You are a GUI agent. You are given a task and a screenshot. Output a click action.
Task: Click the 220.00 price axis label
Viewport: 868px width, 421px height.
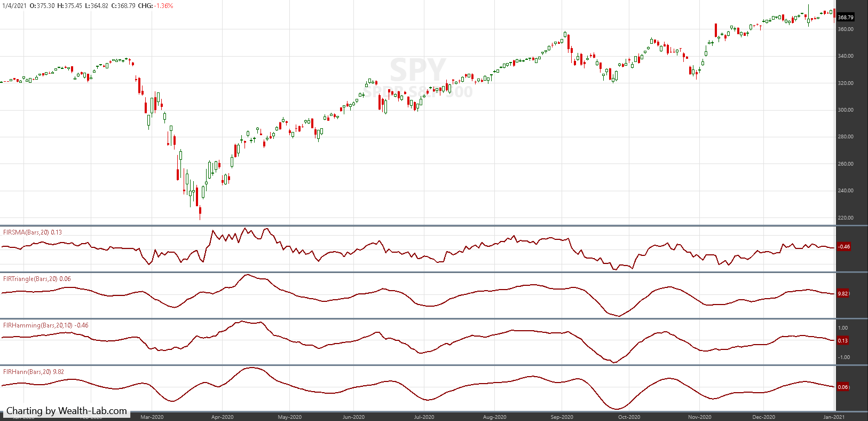(846, 218)
